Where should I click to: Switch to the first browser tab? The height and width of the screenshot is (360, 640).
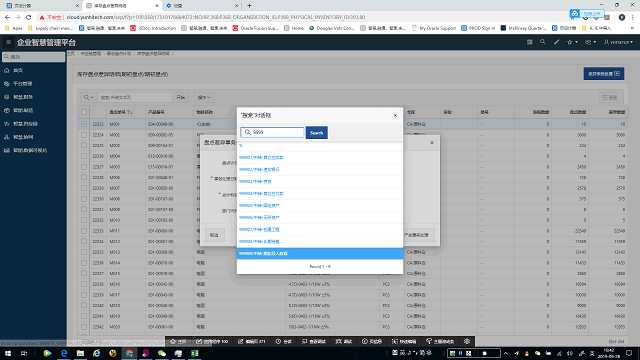[x=41, y=6]
